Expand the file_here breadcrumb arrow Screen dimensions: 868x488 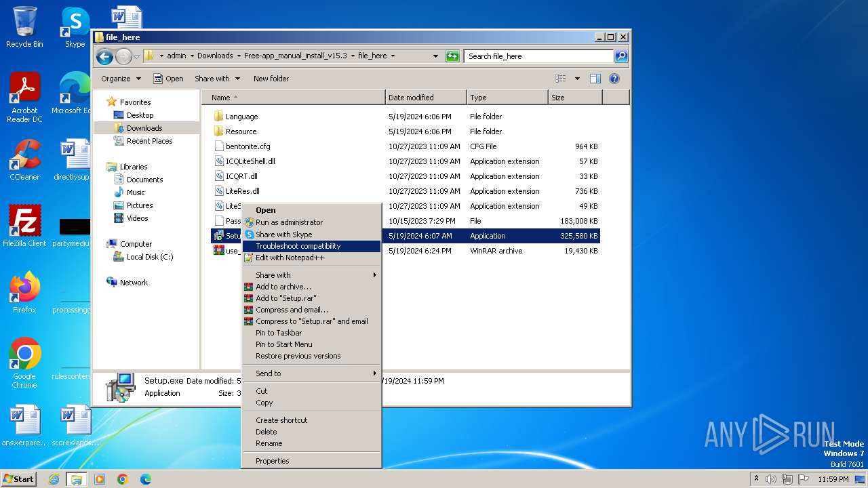point(393,56)
